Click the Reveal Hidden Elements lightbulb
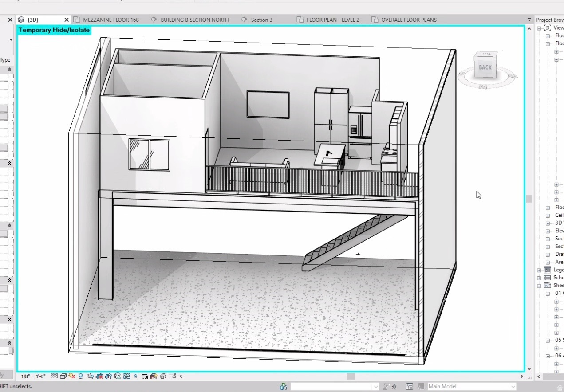The width and height of the screenshot is (564, 392). coord(135,376)
